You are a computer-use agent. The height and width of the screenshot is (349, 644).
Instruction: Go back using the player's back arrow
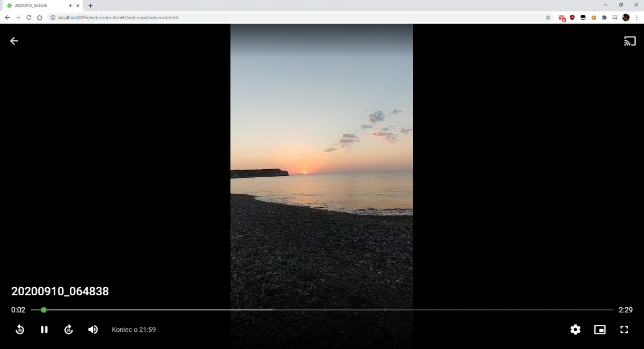click(14, 41)
